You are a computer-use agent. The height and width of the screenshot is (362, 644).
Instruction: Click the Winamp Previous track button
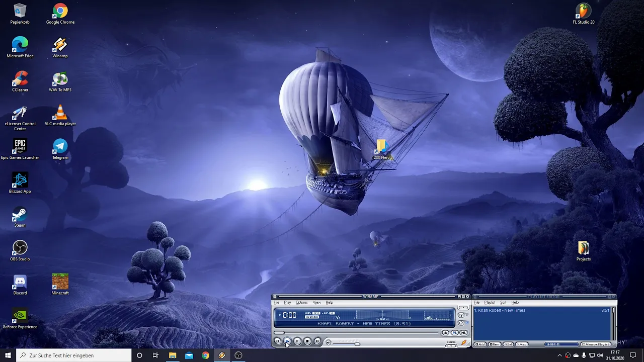(x=278, y=341)
